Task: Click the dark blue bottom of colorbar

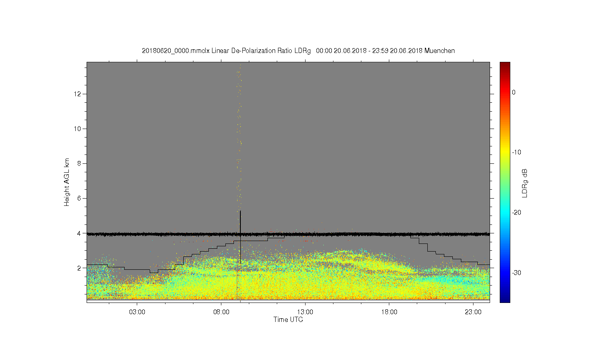Action: click(x=505, y=298)
